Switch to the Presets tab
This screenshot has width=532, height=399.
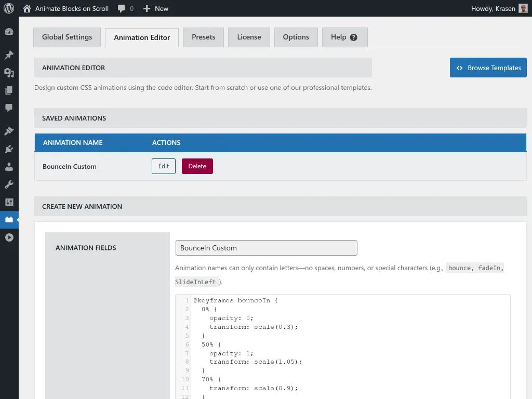[203, 37]
